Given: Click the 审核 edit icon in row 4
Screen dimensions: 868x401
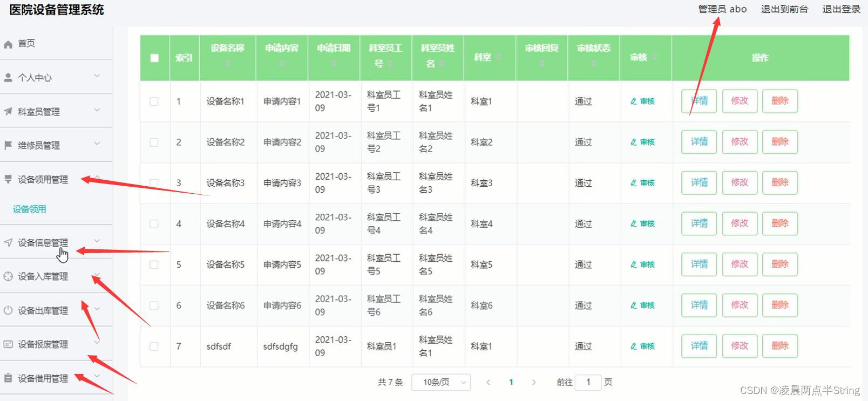Looking at the screenshot, I should pos(634,224).
